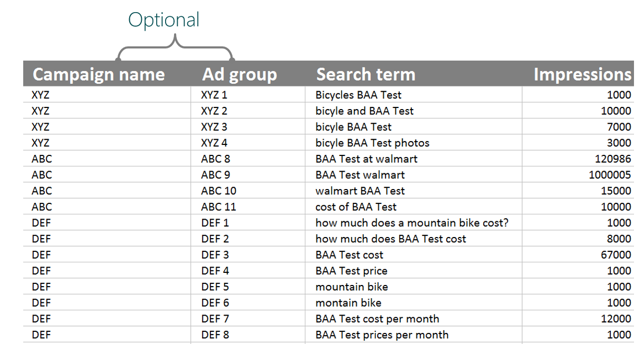Viewport: 644px width, 344px height.
Task: Click the 'how much does a mountain bike cost?' cell
Action: point(411,223)
